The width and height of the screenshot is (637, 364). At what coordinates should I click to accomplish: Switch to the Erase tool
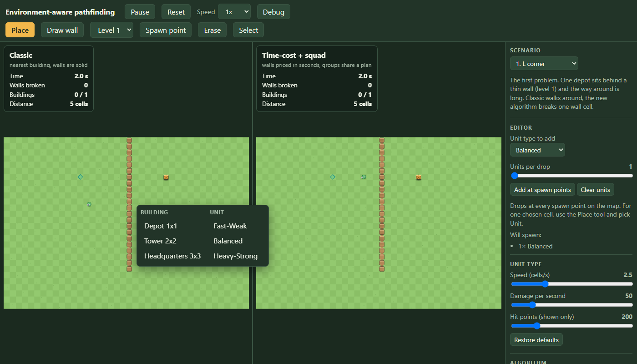coord(212,30)
